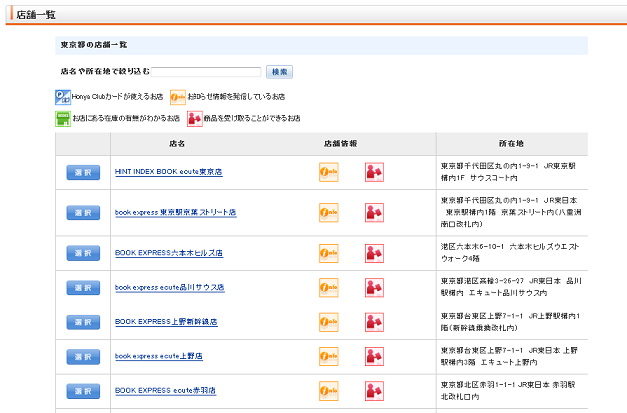627x413 pixels.
Task: Select BOOK EXPRESS上野新幹線店 with 選択 button
Action: coord(83,322)
